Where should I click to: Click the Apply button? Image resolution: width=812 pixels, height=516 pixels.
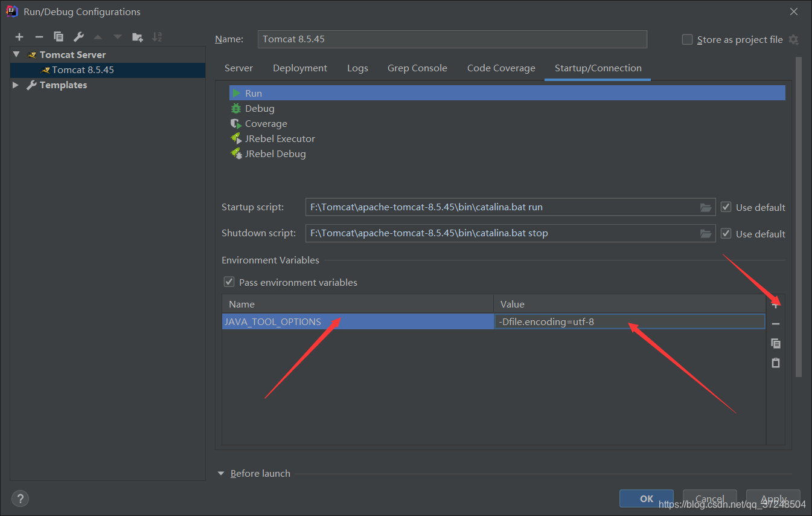point(773,498)
